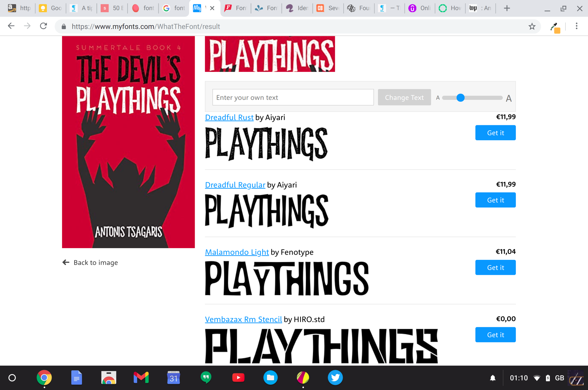Click the Devil's Playthings book cover image

pyautogui.click(x=128, y=142)
